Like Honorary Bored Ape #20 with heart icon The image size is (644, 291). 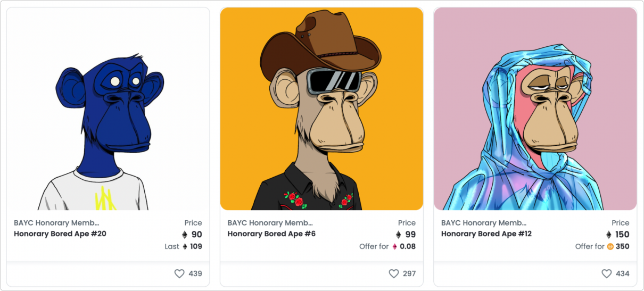pyautogui.click(x=179, y=273)
